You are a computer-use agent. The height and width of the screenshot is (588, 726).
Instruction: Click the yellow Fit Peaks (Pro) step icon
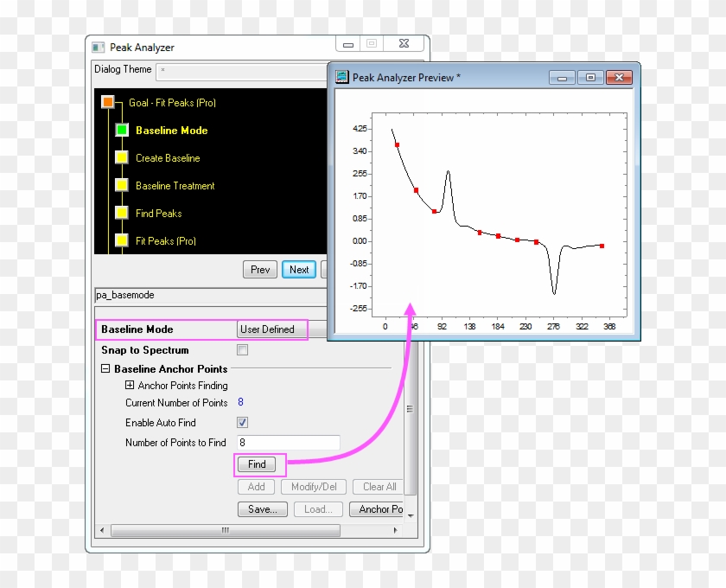pos(122,240)
